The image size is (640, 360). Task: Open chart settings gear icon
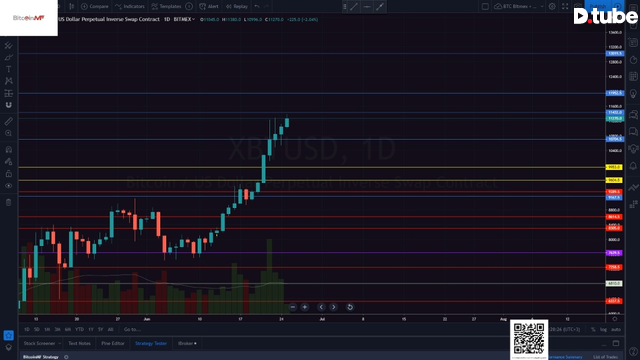[552, 7]
